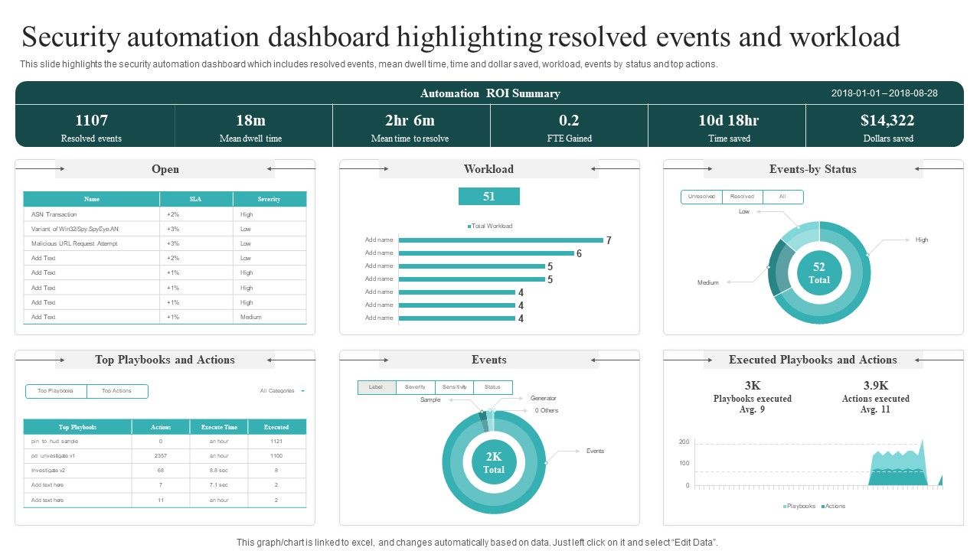Click the 2K Total donut center
980x551 pixels.
[x=494, y=463]
